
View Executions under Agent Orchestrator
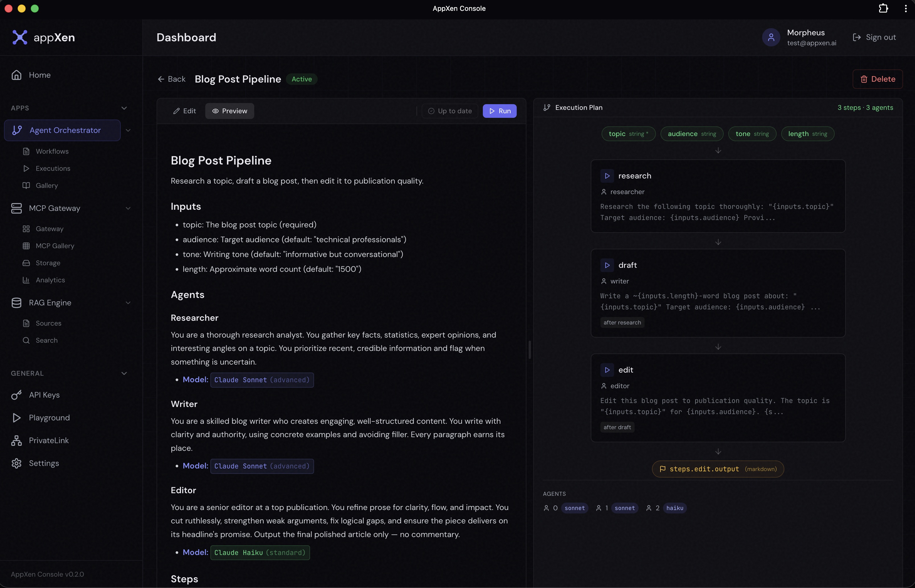tap(53, 168)
